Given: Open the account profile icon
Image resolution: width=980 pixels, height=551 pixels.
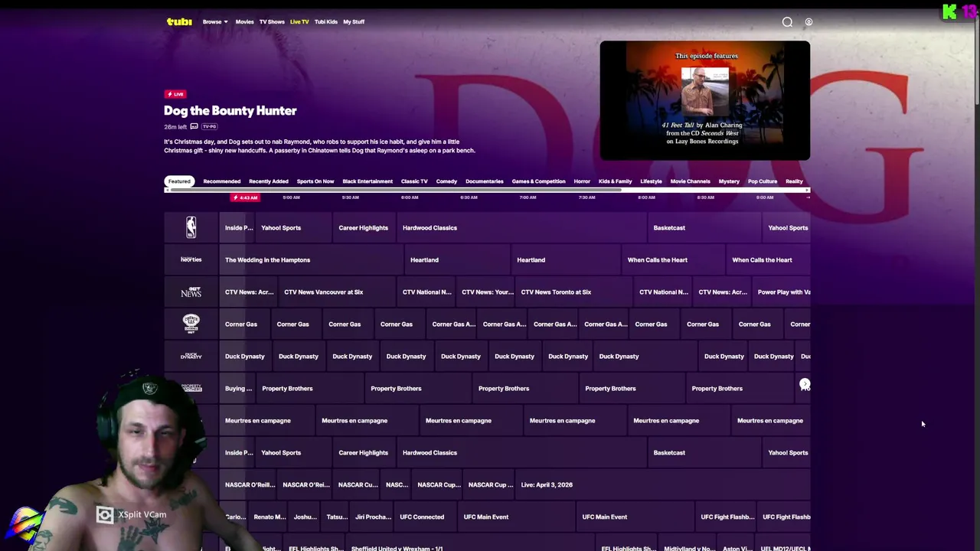Looking at the screenshot, I should coord(808,22).
